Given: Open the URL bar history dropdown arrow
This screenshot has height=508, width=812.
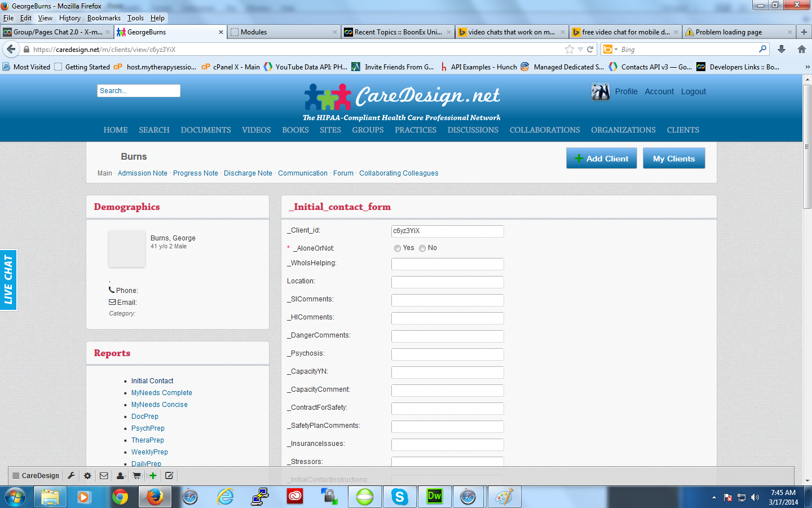Looking at the screenshot, I should pos(580,50).
